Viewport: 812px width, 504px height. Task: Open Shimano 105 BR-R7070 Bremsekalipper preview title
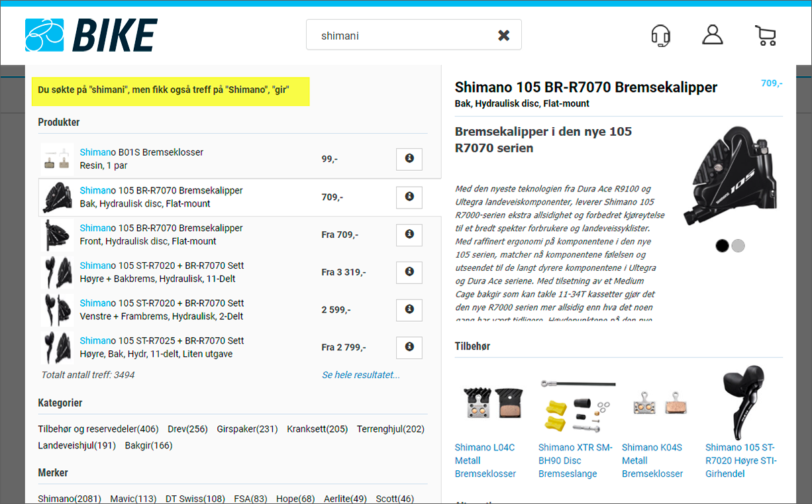coord(586,87)
